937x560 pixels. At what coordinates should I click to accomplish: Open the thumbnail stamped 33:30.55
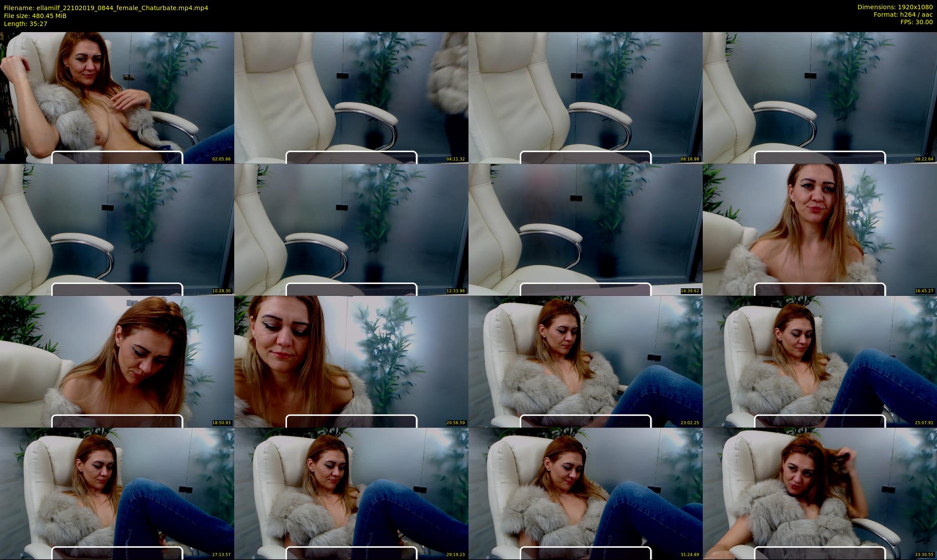click(820, 493)
